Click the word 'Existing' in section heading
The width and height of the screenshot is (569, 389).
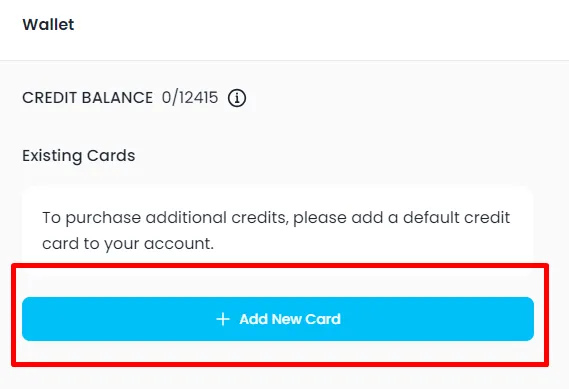pyautogui.click(x=52, y=156)
